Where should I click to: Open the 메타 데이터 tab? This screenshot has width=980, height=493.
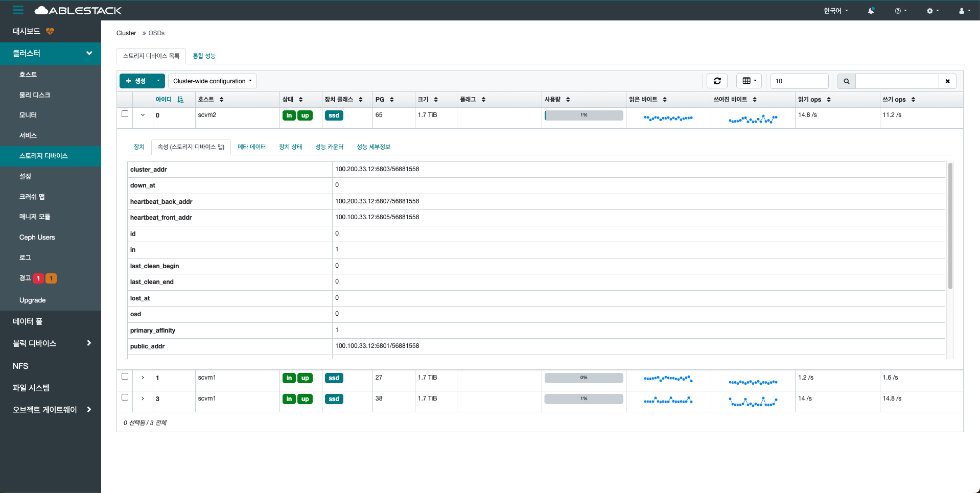point(251,147)
